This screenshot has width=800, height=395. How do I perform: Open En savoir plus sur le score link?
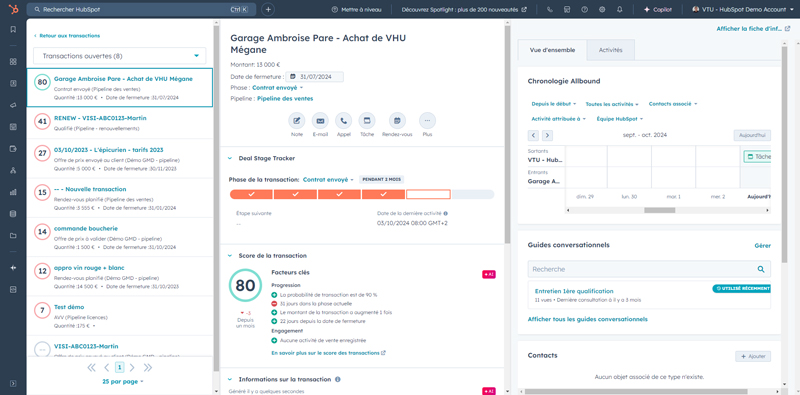point(329,353)
